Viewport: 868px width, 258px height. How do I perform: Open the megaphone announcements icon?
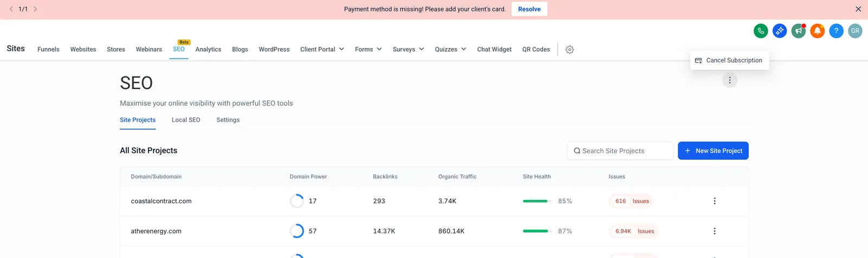[x=799, y=31]
